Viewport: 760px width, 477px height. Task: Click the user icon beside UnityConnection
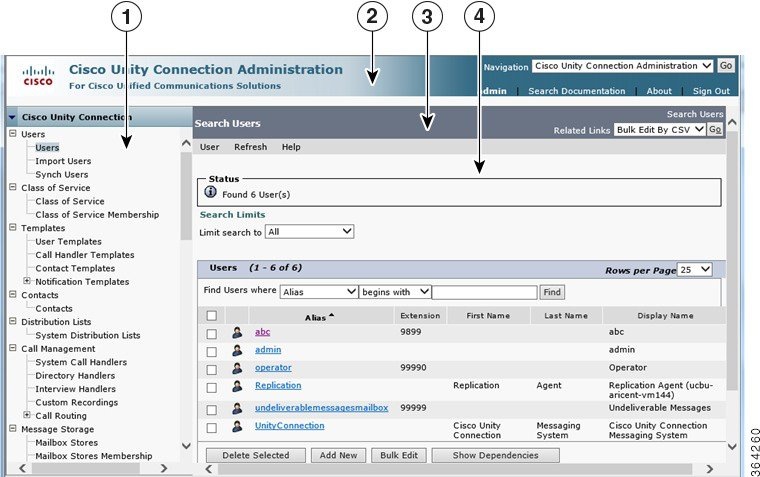[x=237, y=427]
